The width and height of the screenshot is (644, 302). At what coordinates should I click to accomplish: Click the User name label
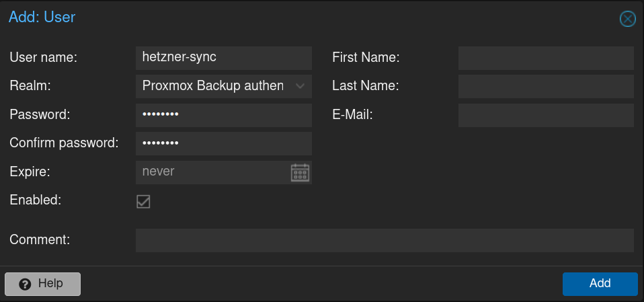click(x=44, y=58)
